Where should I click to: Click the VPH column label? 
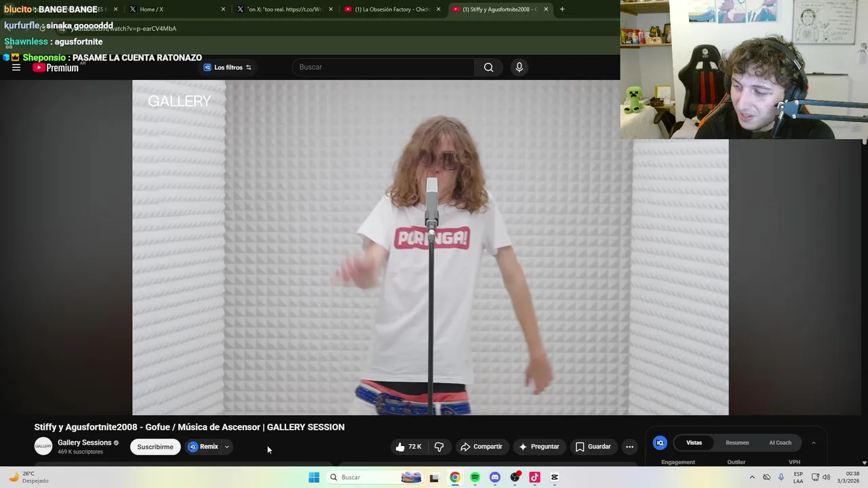[794, 462]
